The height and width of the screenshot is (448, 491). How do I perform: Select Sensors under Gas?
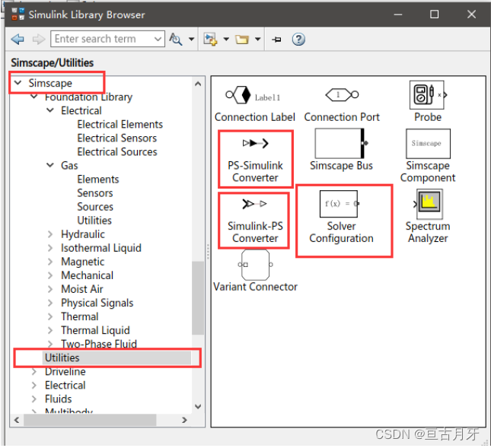coord(95,193)
